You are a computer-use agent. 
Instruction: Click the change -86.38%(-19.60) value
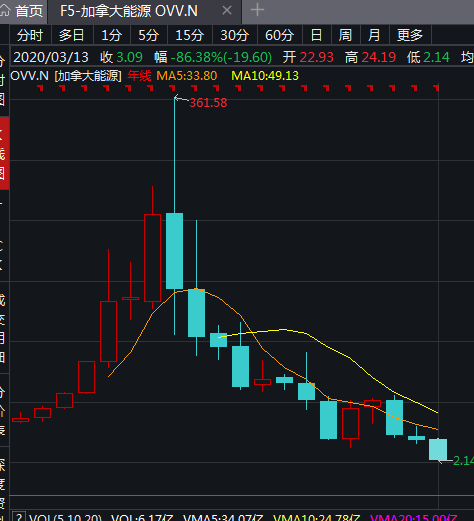tap(221, 57)
